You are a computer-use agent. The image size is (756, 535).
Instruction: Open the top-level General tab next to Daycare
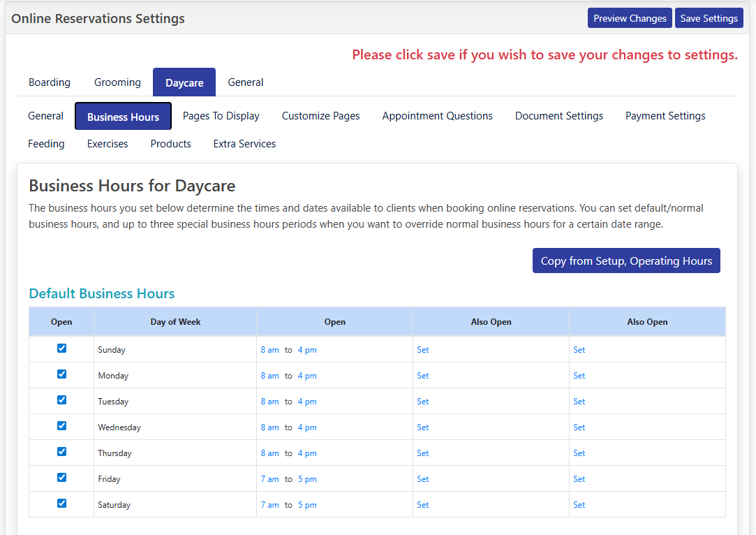tap(246, 82)
